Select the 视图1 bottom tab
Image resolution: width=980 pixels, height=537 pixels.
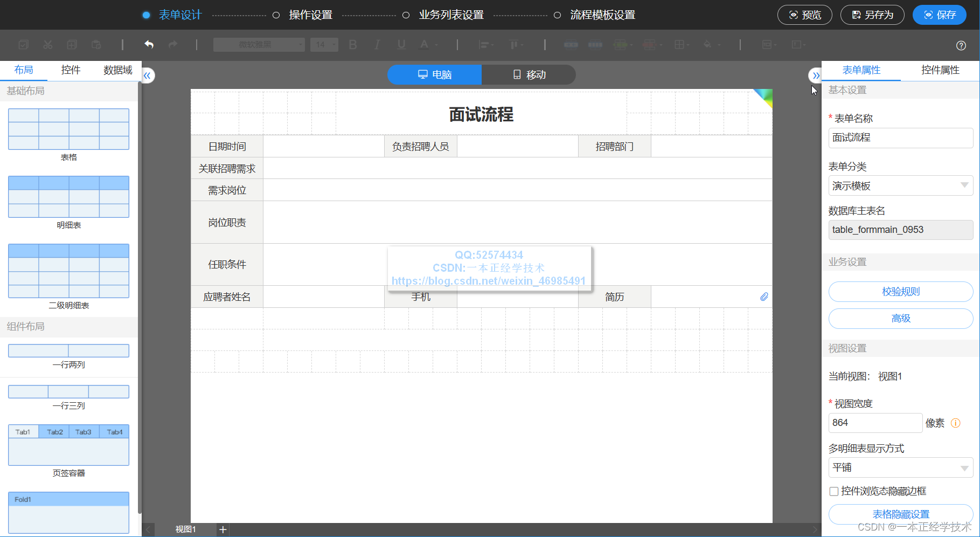(185, 529)
